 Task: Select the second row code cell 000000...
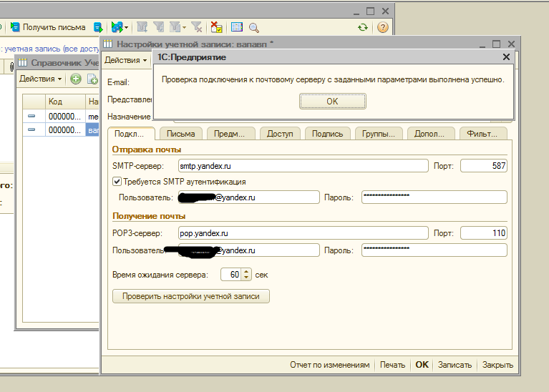65,130
